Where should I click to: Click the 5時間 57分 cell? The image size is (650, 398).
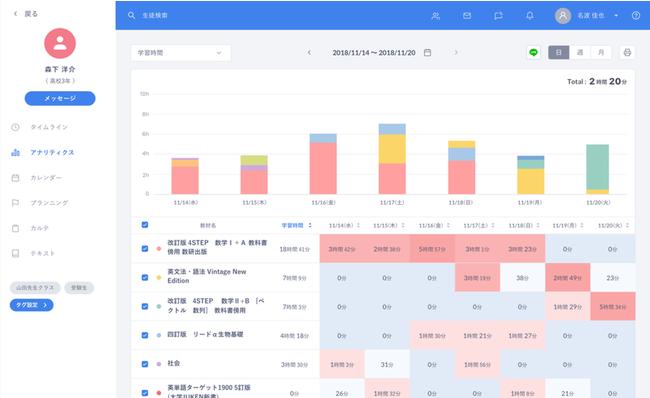432,249
